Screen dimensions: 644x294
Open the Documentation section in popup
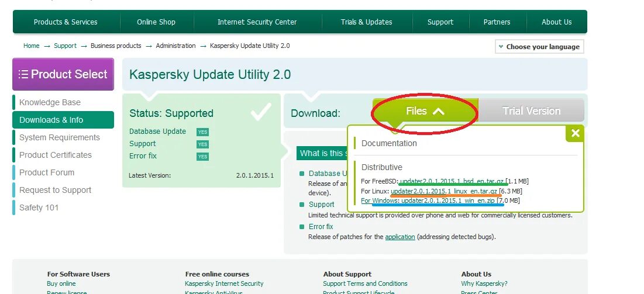[389, 143]
